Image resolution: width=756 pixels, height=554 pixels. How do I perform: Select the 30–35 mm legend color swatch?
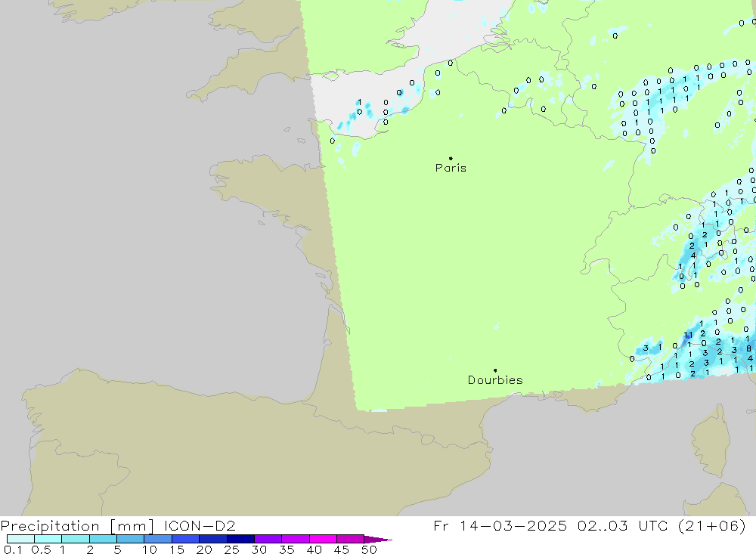pos(268,539)
